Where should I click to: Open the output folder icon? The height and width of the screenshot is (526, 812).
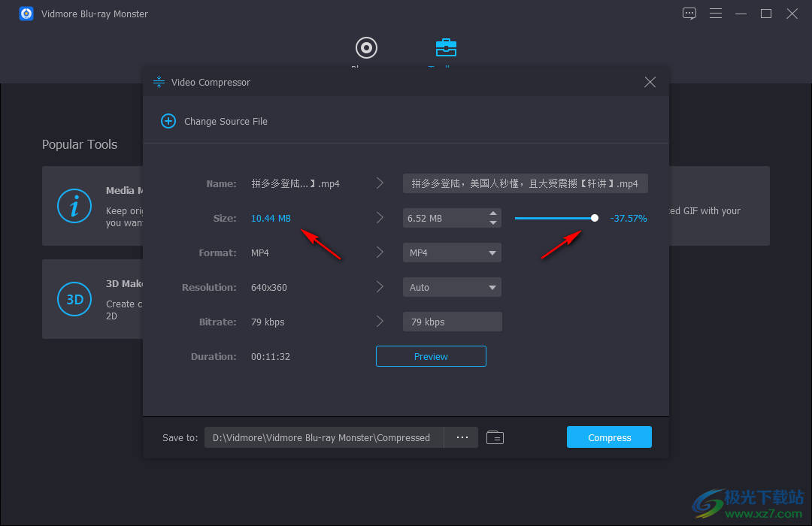pos(495,437)
